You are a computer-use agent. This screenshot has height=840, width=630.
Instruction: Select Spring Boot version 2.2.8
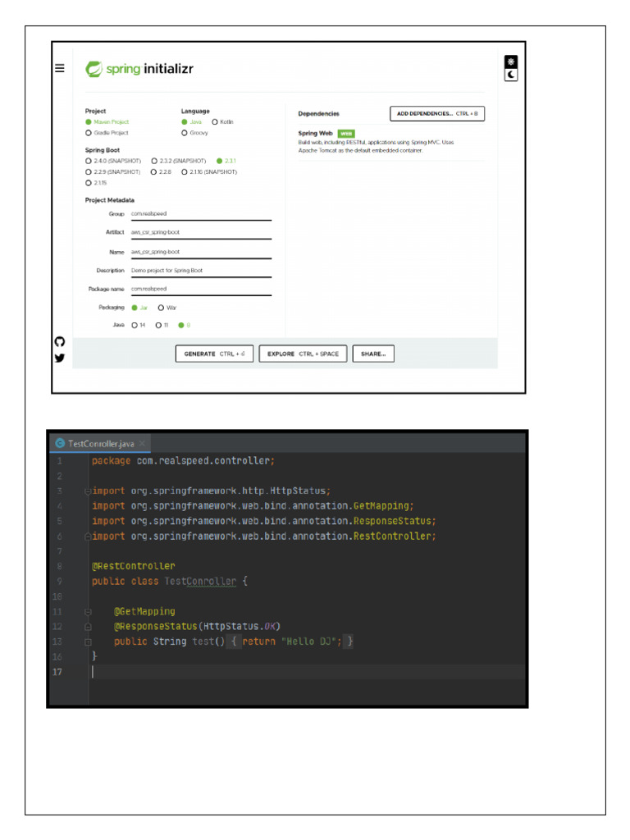[x=154, y=172]
